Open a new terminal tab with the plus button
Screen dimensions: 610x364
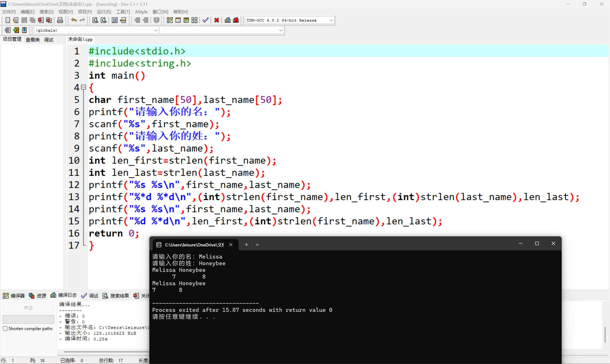pyautogui.click(x=246, y=244)
